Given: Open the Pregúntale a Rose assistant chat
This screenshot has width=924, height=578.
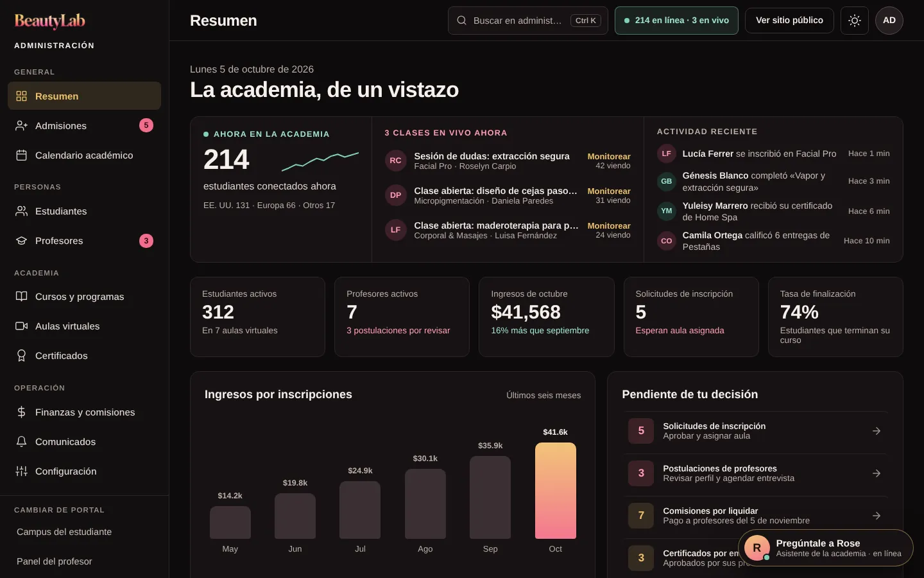Looking at the screenshot, I should 825,548.
